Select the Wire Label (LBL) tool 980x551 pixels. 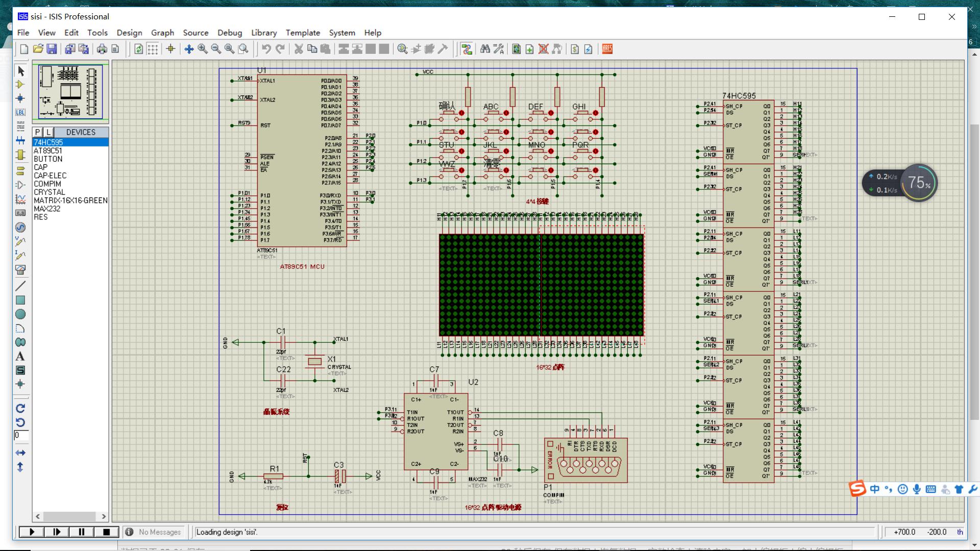pyautogui.click(x=20, y=112)
